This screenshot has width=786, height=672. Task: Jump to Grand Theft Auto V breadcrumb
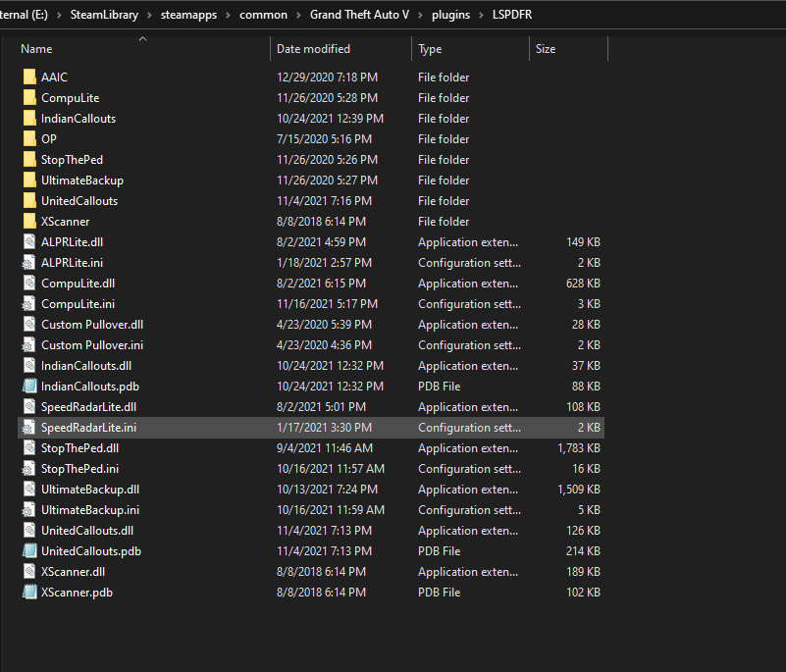[359, 15]
